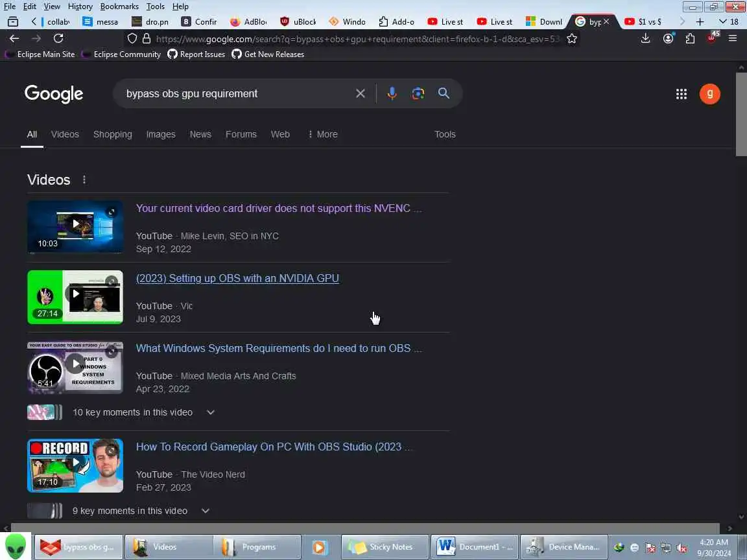Select the Add-ons browser tab
This screenshot has width=747, height=560.
[397, 22]
